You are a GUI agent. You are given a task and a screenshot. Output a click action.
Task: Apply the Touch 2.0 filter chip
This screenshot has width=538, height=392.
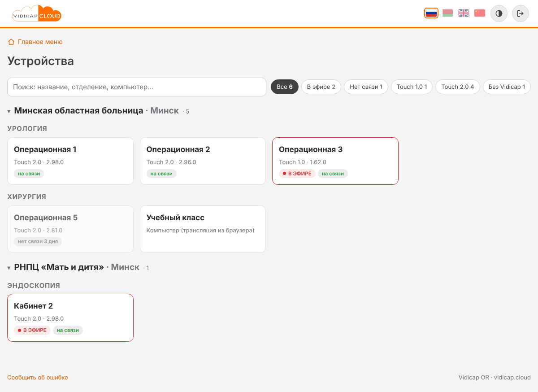[458, 87]
